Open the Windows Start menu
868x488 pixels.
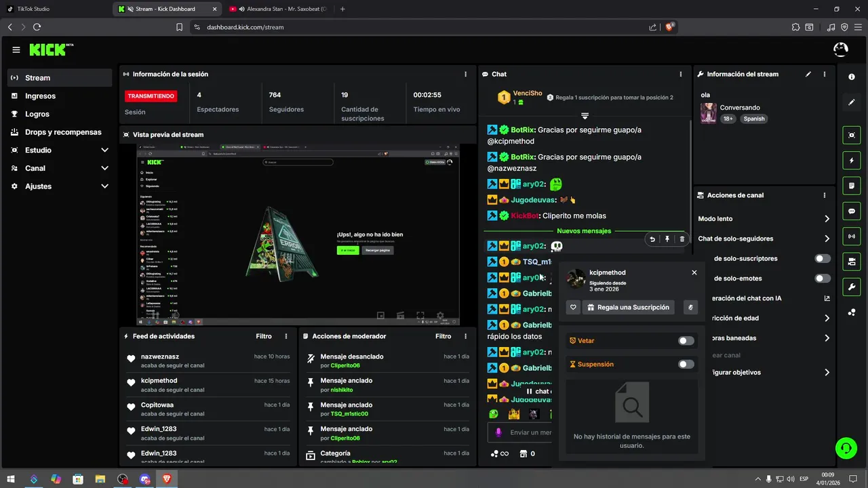12,479
